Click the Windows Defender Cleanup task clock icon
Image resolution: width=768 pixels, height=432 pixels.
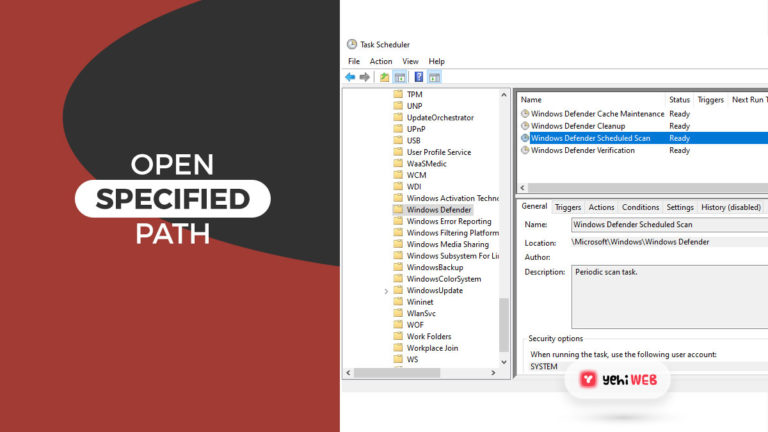pyautogui.click(x=525, y=126)
